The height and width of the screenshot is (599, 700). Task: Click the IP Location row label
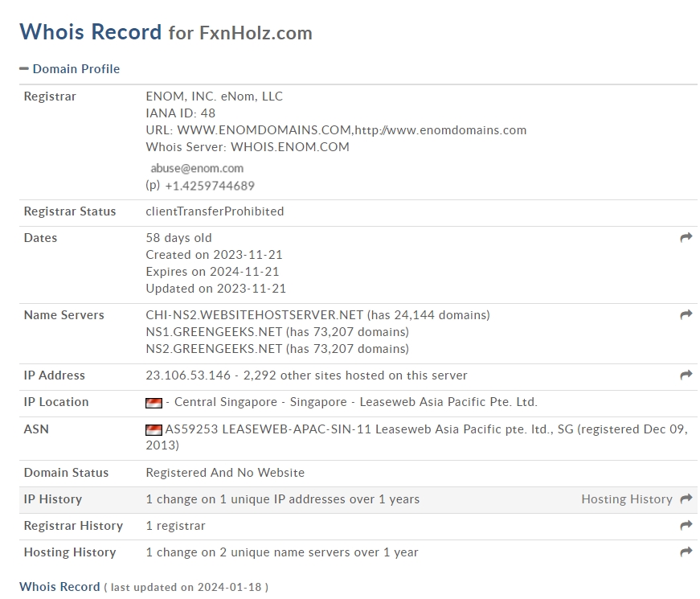pos(56,402)
